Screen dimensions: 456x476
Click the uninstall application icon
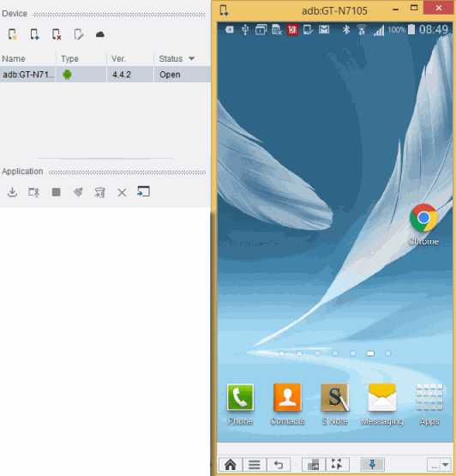coord(99,192)
